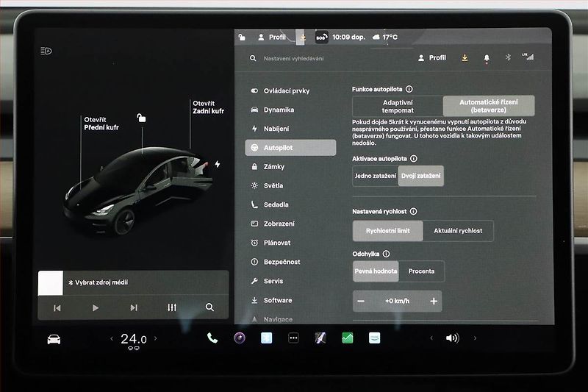Show info for Aktivace autopilota
The image size is (588, 392).
click(414, 158)
